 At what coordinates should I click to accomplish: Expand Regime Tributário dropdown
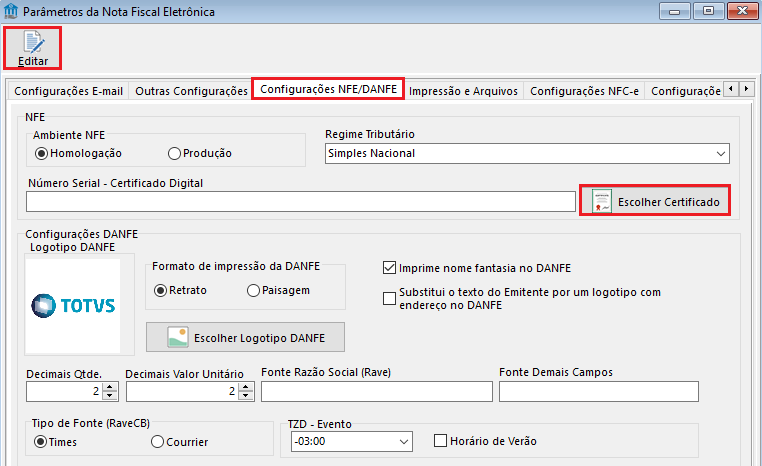click(x=720, y=154)
